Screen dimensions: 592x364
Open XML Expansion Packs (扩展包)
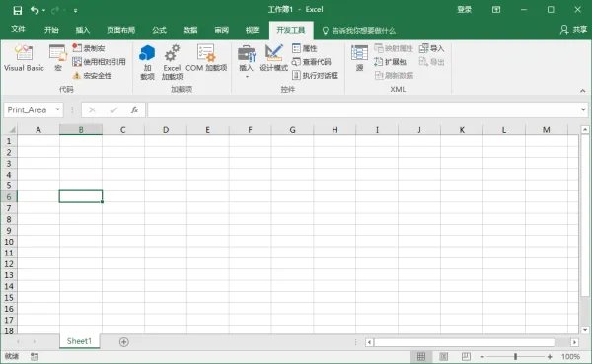click(x=390, y=62)
